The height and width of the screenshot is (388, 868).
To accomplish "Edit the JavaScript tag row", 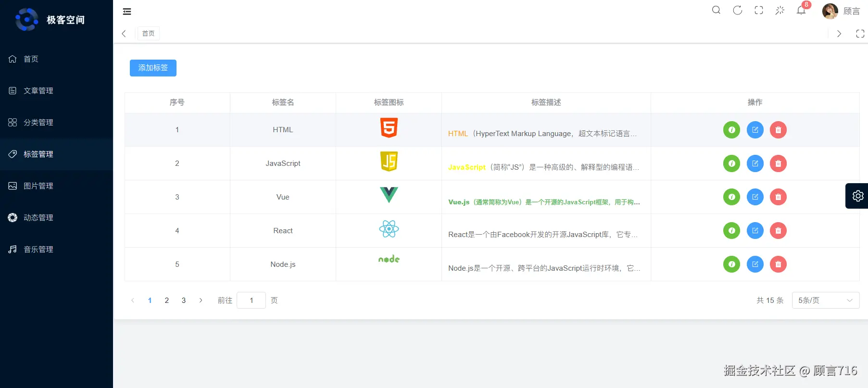I will pos(755,163).
